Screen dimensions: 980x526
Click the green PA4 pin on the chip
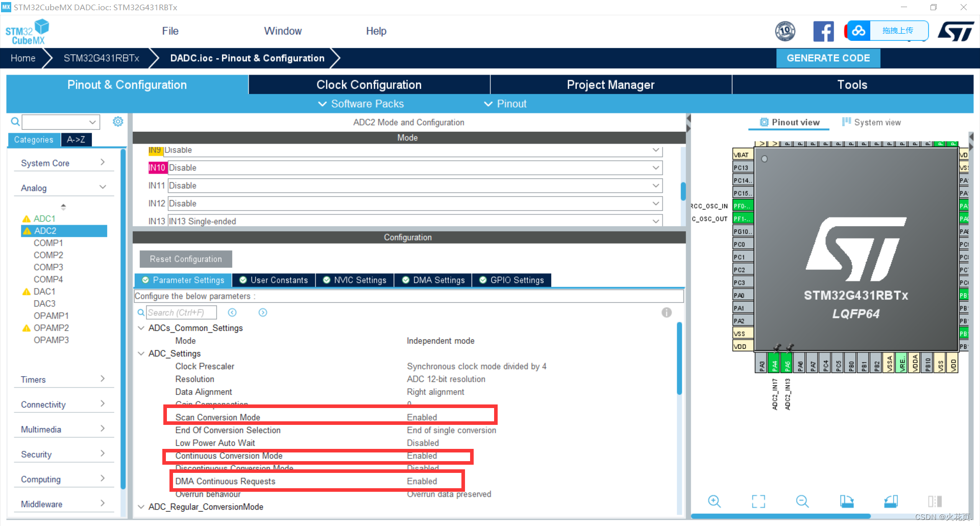[774, 363]
